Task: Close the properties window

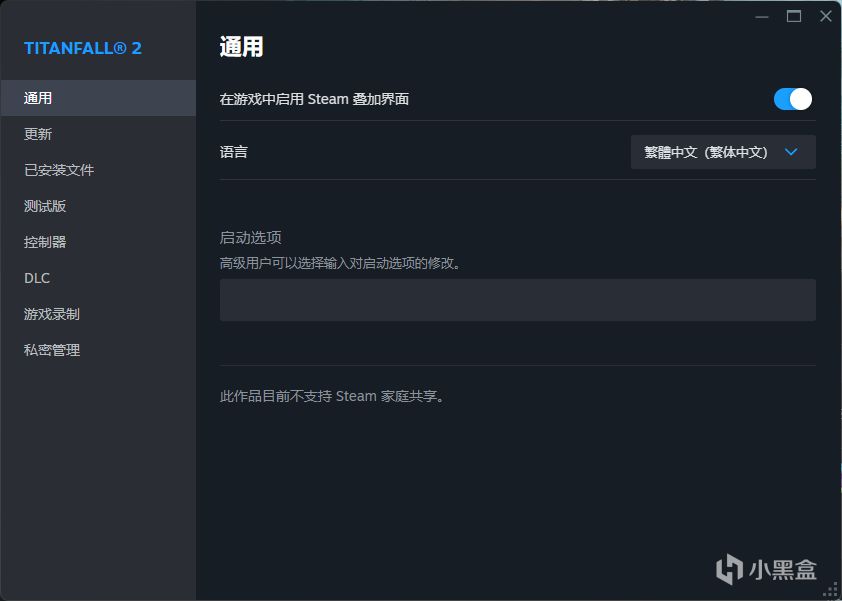Action: point(826,17)
